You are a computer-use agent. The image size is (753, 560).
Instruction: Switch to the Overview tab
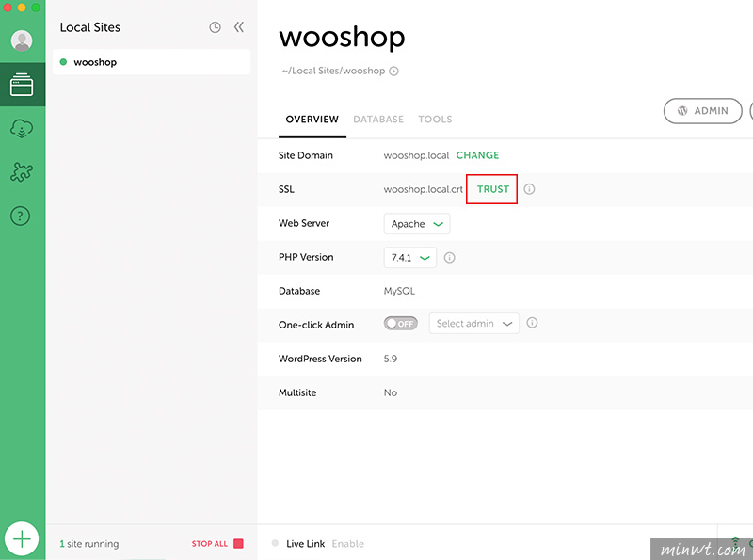[312, 120]
